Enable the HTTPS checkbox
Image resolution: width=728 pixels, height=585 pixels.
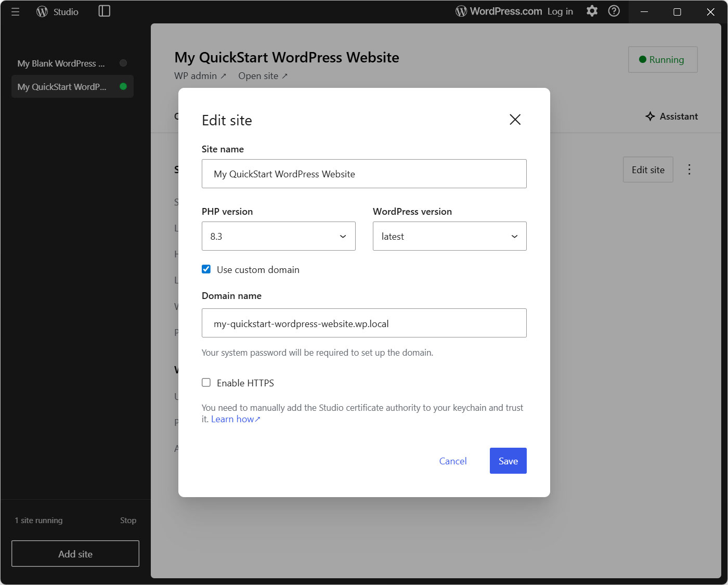click(206, 382)
